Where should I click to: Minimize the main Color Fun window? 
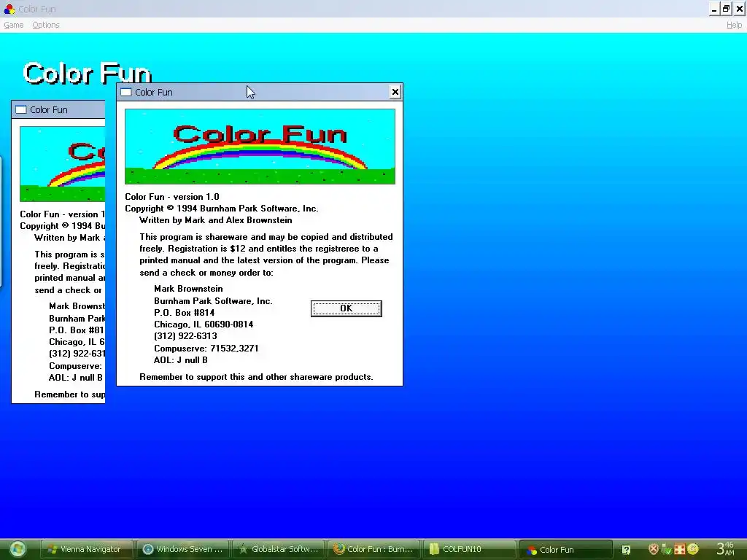[713, 9]
